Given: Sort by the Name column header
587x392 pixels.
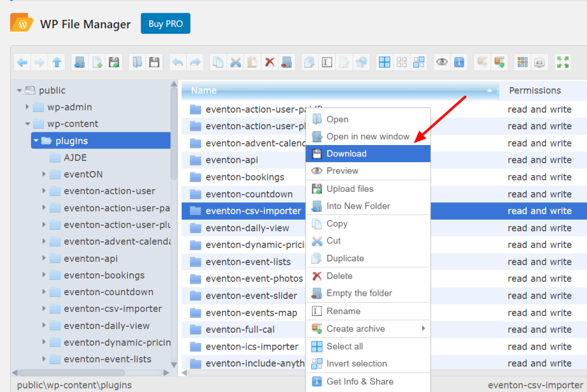Looking at the screenshot, I should [340, 91].
